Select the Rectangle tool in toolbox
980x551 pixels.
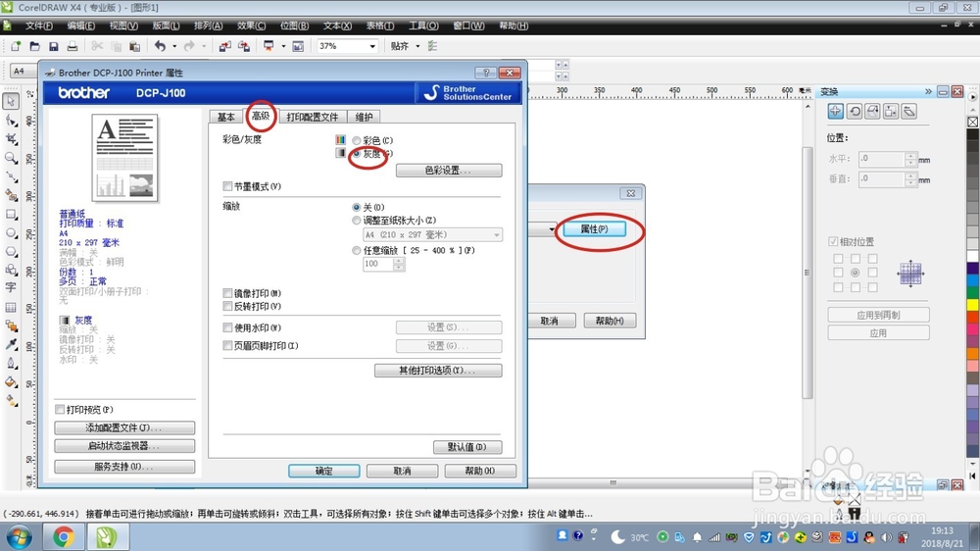tap(11, 214)
